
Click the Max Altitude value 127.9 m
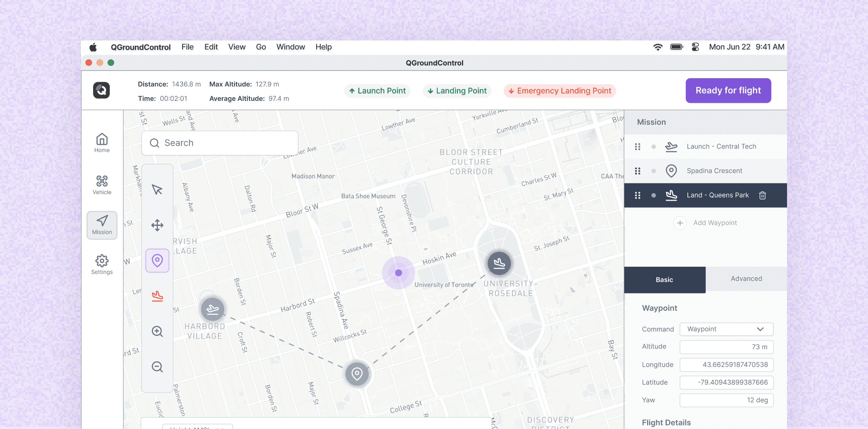click(x=267, y=84)
